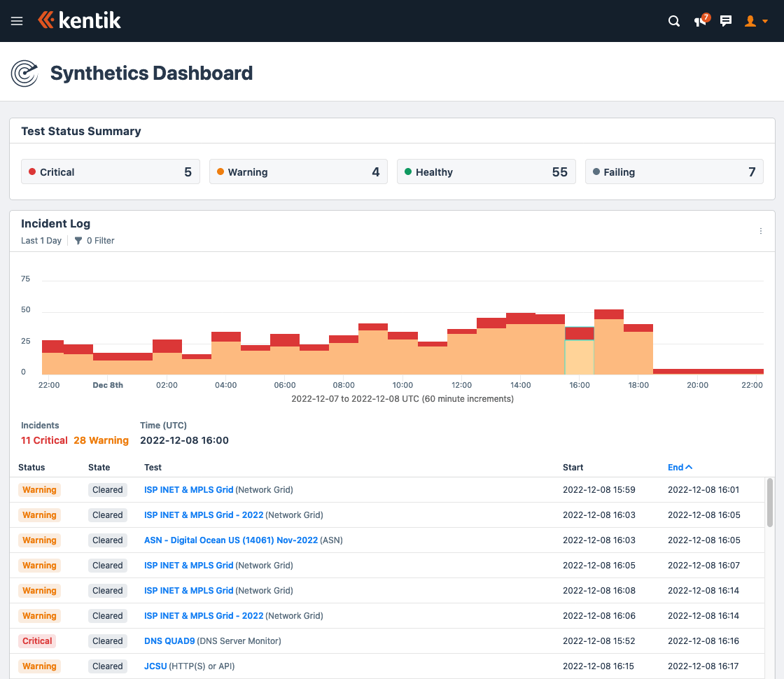Open the 0 Filter menu
The height and width of the screenshot is (679, 784).
(100, 240)
